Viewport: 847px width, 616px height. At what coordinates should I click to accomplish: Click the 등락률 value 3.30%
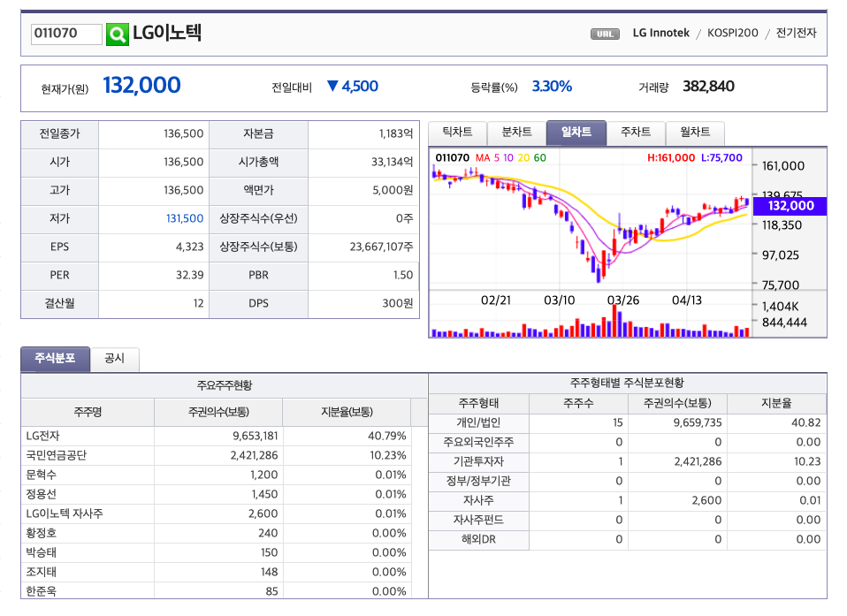coord(552,87)
